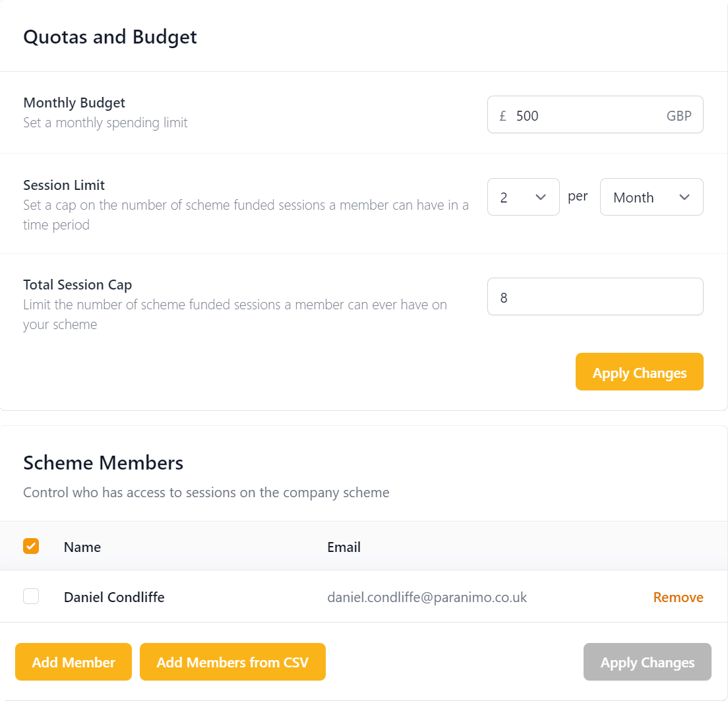Tick the checkbox next to Daniel Condliffe

point(31,597)
